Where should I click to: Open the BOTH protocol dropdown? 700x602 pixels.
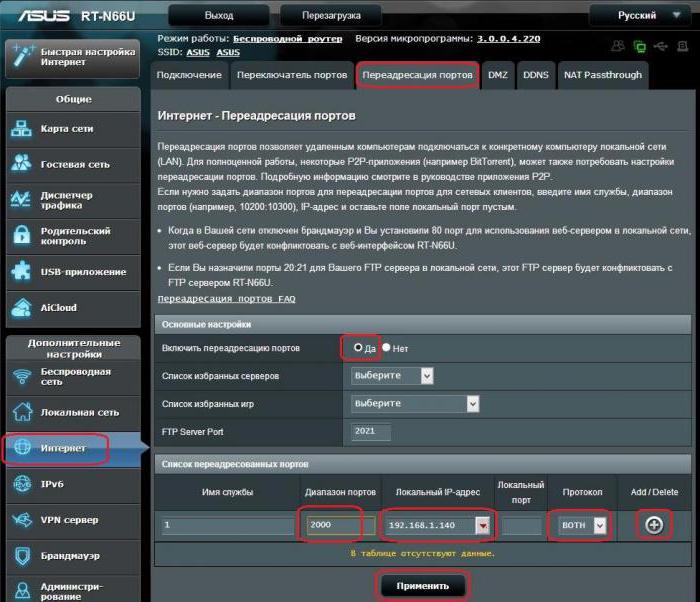(x=584, y=525)
